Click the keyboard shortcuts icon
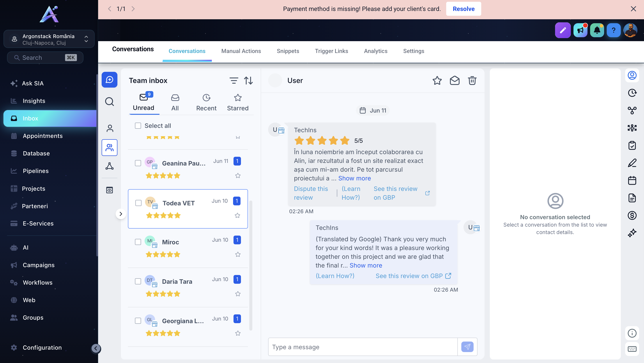The width and height of the screenshot is (644, 363). click(x=632, y=349)
